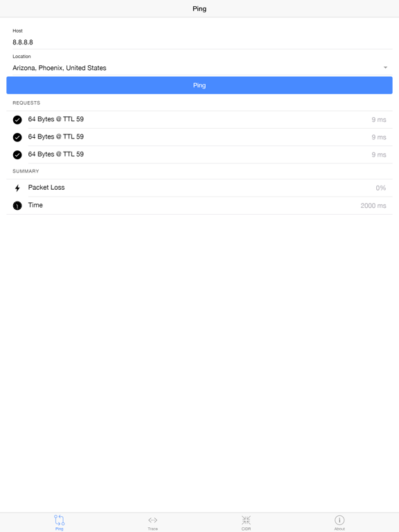This screenshot has width=399, height=532.
Task: Select the Time summary row
Action: 199,206
